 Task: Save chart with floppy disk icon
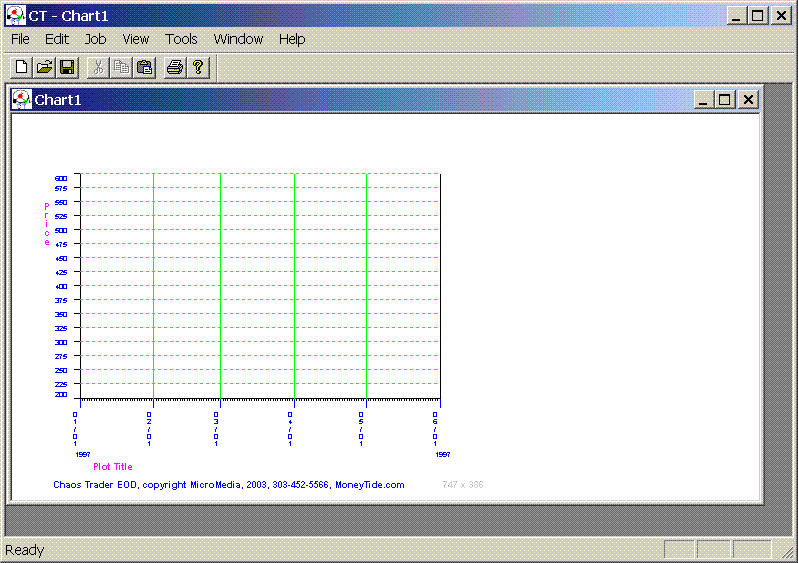(67, 67)
